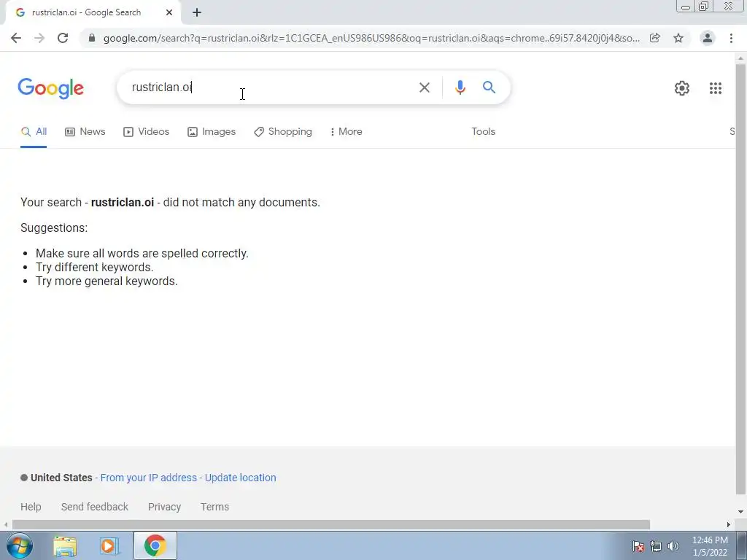Click the Chrome address bar URL
Screen dimensions: 747x560
371,38
